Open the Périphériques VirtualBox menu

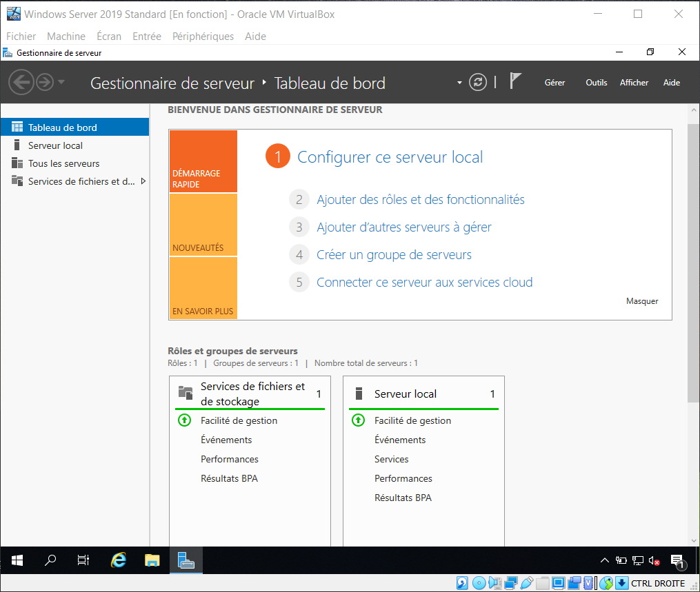(x=203, y=36)
